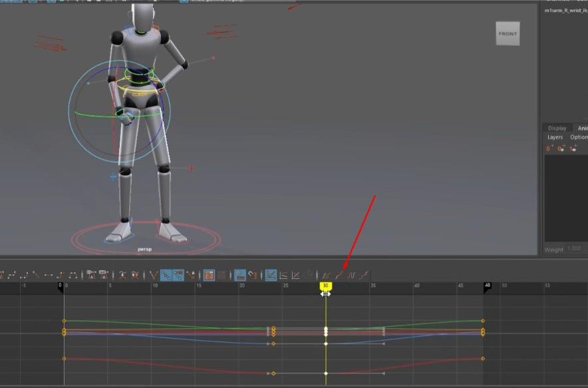The height and width of the screenshot is (388, 588).
Task: Apply Post-infinity cycle with offset
Action: [364, 276]
